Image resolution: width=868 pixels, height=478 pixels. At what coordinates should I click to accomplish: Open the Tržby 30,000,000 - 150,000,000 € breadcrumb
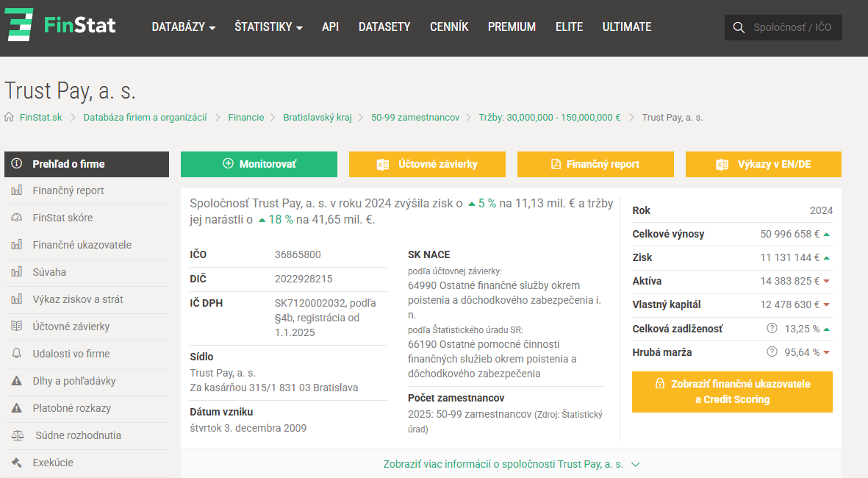tap(550, 118)
